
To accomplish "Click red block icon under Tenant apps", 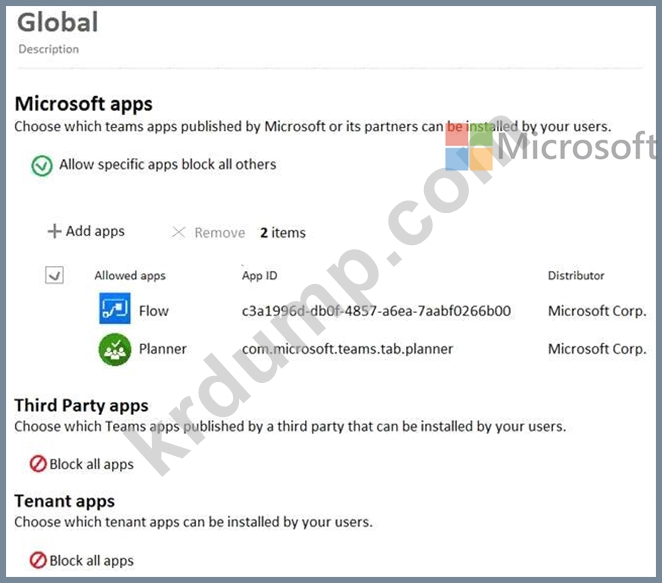I will [38, 560].
